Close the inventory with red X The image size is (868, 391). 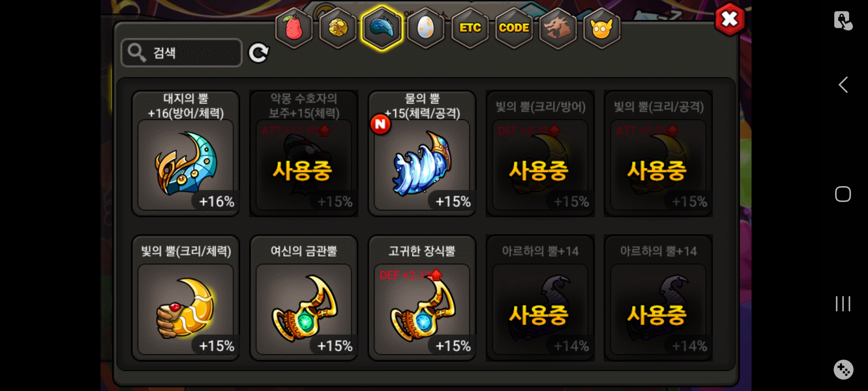coord(730,20)
